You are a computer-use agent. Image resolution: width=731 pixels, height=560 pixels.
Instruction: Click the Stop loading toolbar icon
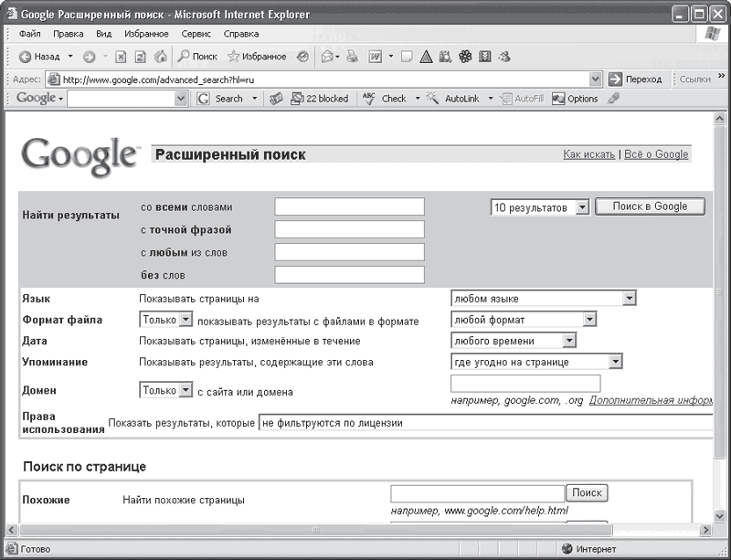(121, 57)
